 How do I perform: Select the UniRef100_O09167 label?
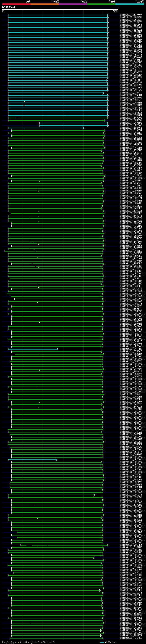pos(131,455)
